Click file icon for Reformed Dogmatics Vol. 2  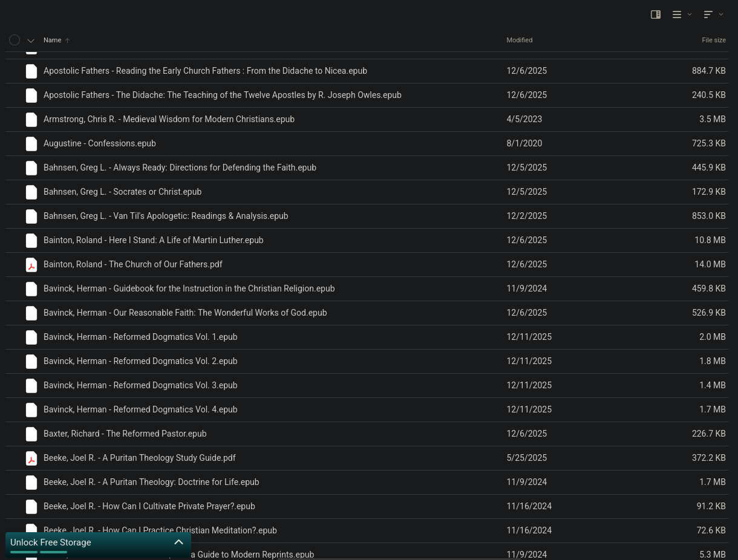click(31, 362)
